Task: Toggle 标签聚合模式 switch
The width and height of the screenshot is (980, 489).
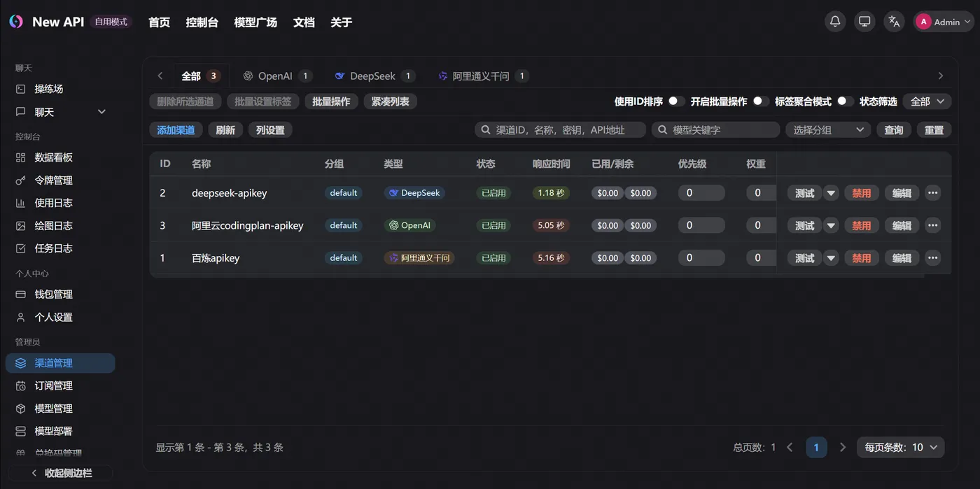Action: coord(846,101)
